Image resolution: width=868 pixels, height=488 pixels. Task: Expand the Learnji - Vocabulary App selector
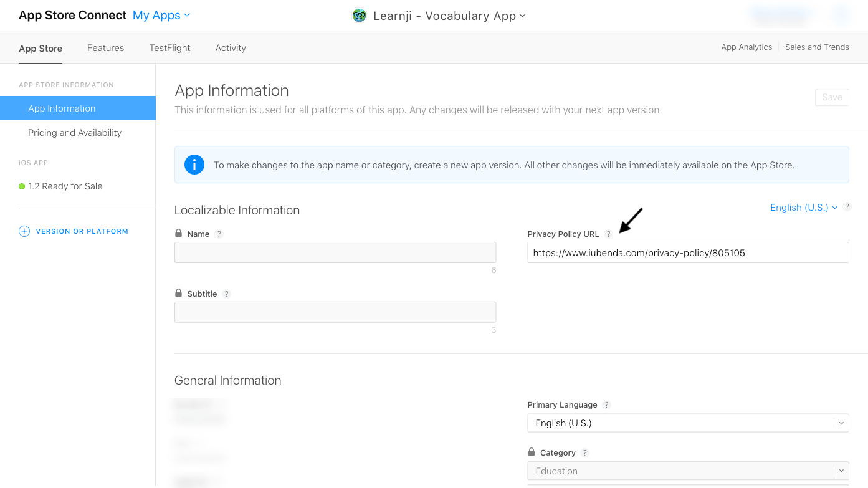522,16
